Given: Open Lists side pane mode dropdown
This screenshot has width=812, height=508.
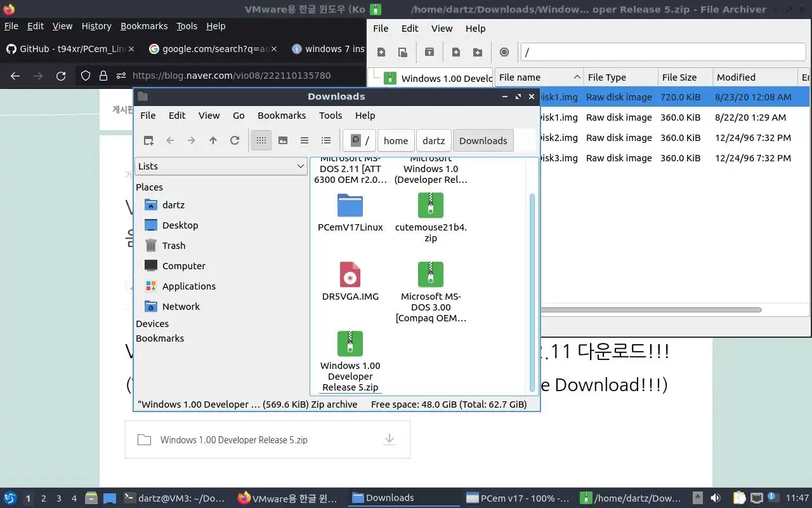Looking at the screenshot, I should click(x=221, y=166).
